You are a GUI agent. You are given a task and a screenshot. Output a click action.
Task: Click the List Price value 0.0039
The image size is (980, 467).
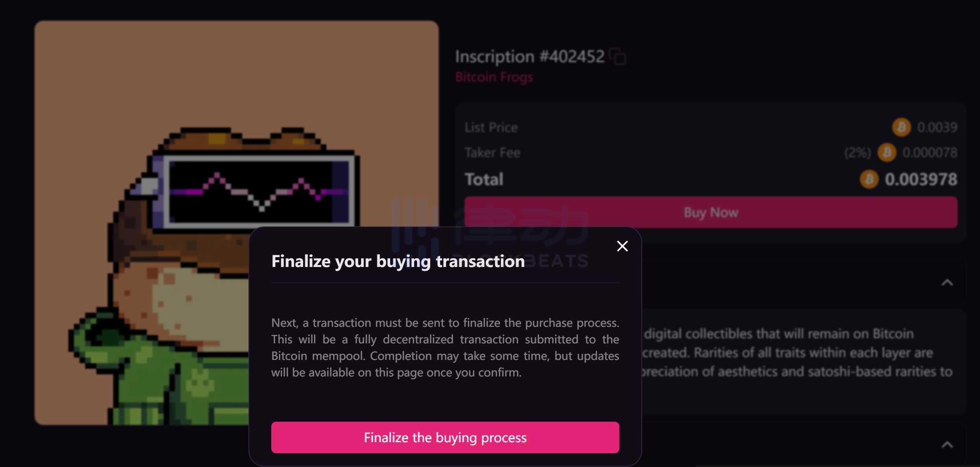937,127
